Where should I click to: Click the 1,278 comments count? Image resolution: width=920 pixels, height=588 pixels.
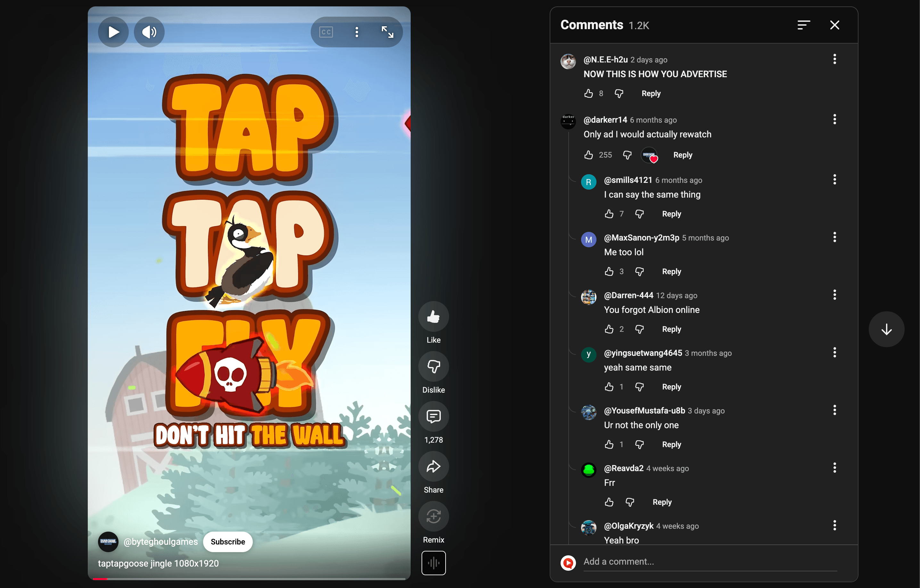click(433, 440)
